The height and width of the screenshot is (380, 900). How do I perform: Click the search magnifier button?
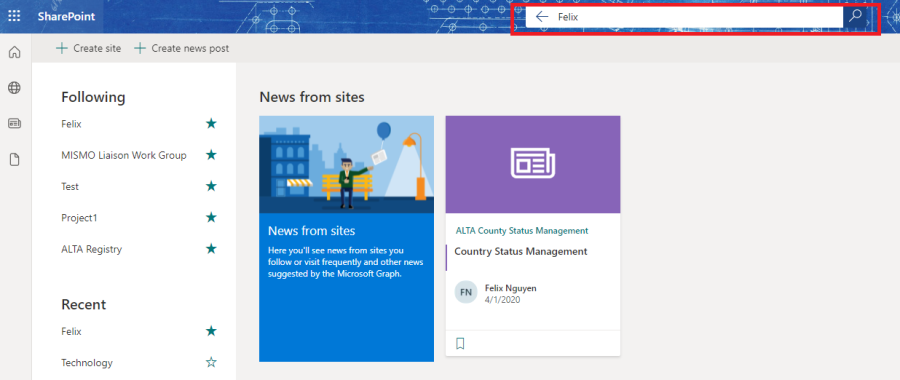(x=855, y=16)
